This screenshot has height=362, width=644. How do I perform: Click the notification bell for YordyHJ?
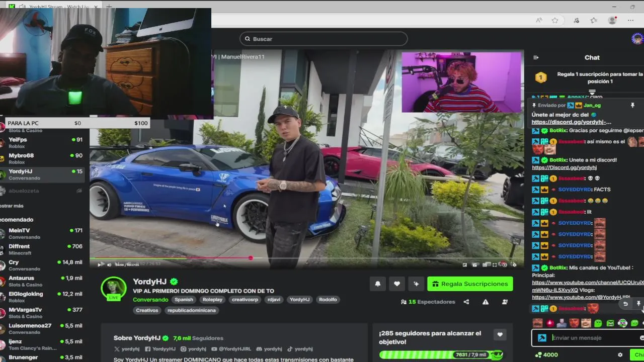pos(378,284)
